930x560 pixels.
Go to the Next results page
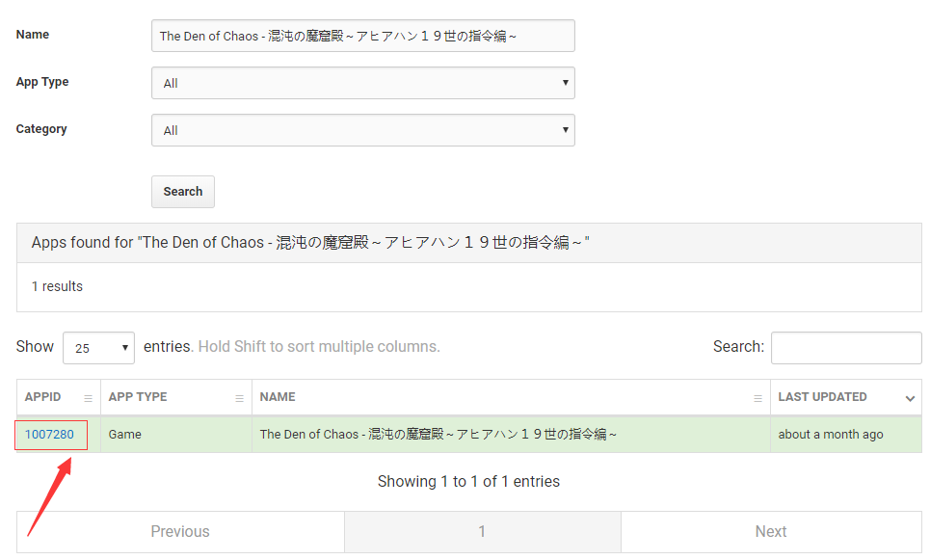(771, 532)
